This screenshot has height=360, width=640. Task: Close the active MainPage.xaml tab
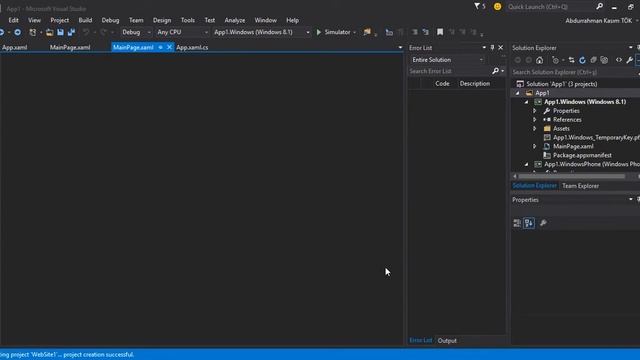[x=169, y=47]
